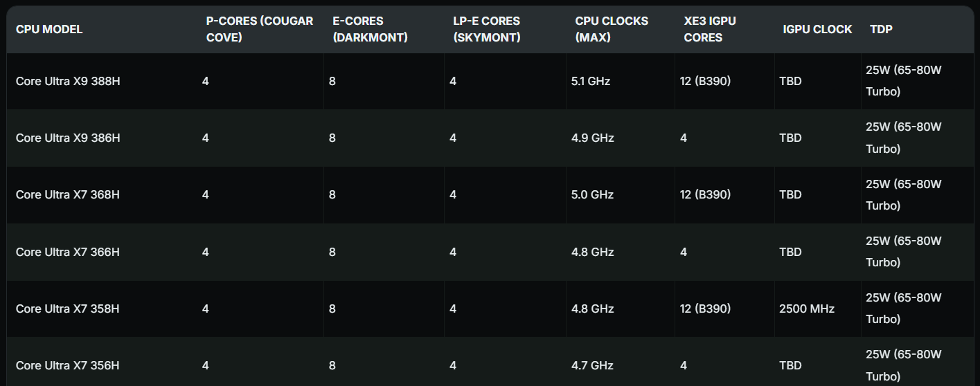Click the 5.1 GHz clock speed value
Image resolution: width=980 pixels, height=386 pixels.
591,81
